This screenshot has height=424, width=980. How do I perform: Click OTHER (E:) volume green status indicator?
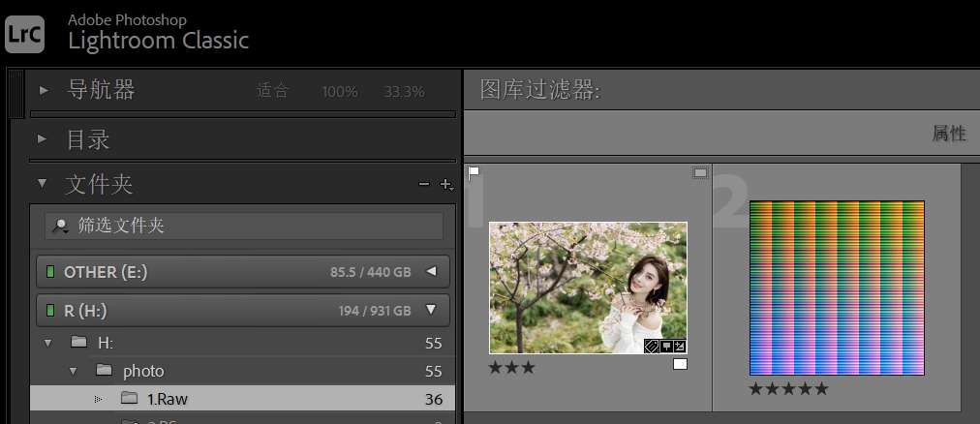point(50,272)
